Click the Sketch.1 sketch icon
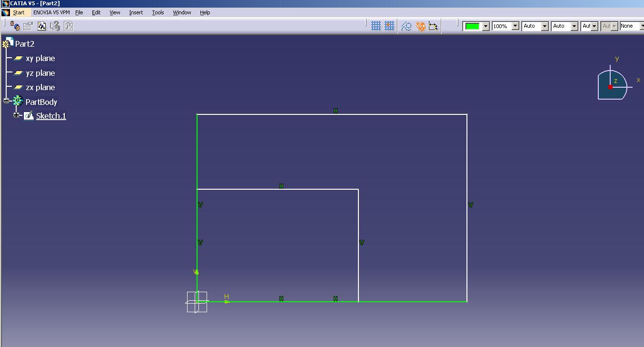The image size is (644, 347). click(x=29, y=115)
